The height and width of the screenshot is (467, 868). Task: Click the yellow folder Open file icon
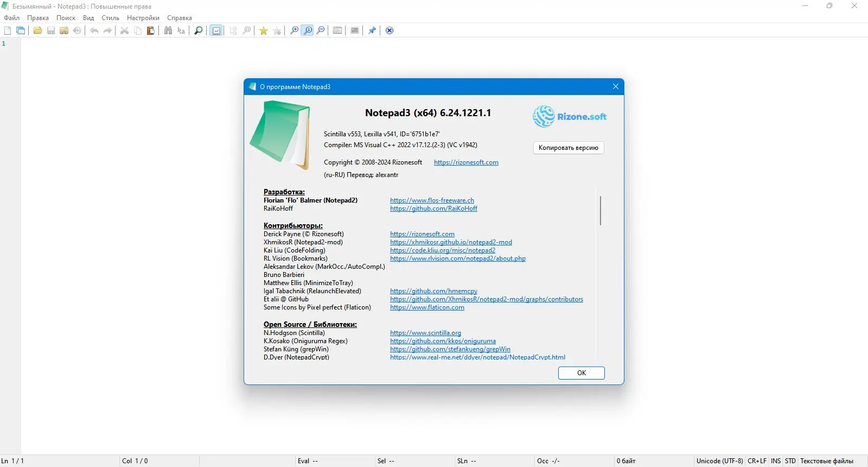(x=37, y=30)
